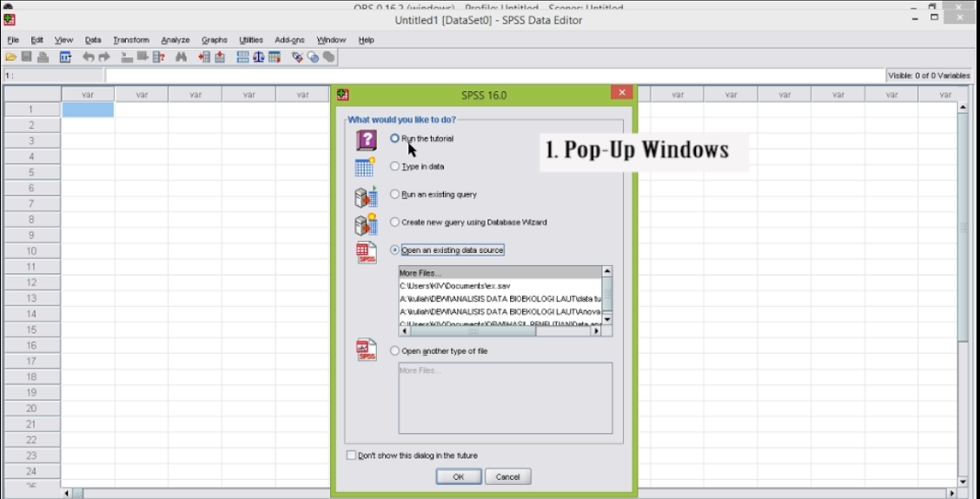The width and height of the screenshot is (980, 499).
Task: Click the other file type SPSS icon
Action: [x=367, y=349]
